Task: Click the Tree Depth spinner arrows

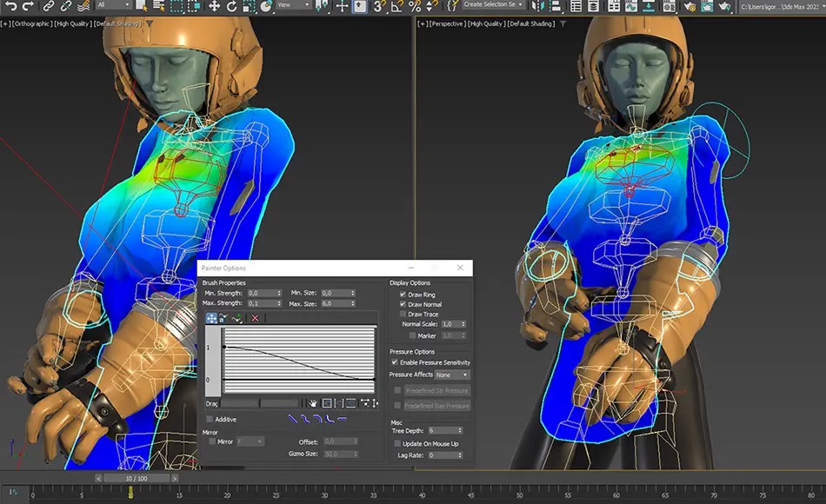Action: coord(460,430)
